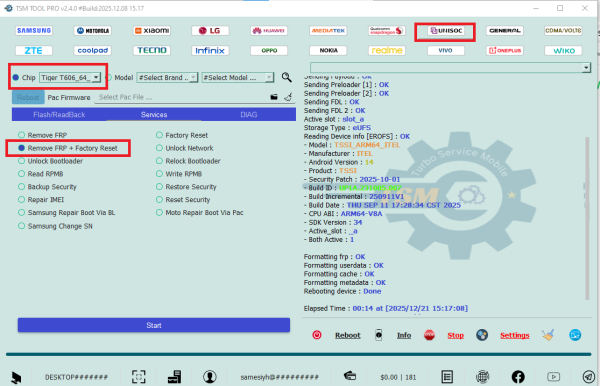Viewport: 600px width, 386px height.
Task: Click the teal progress bar
Action: [298, 354]
